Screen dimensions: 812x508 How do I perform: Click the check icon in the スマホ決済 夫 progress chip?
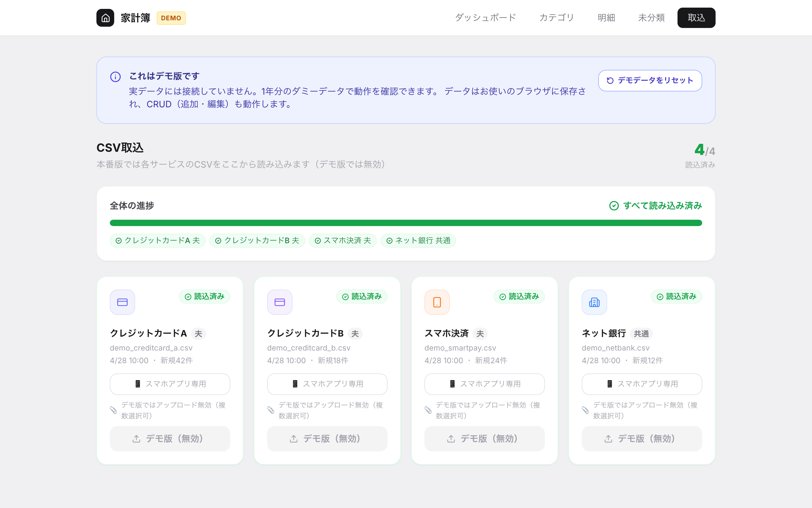click(x=318, y=241)
